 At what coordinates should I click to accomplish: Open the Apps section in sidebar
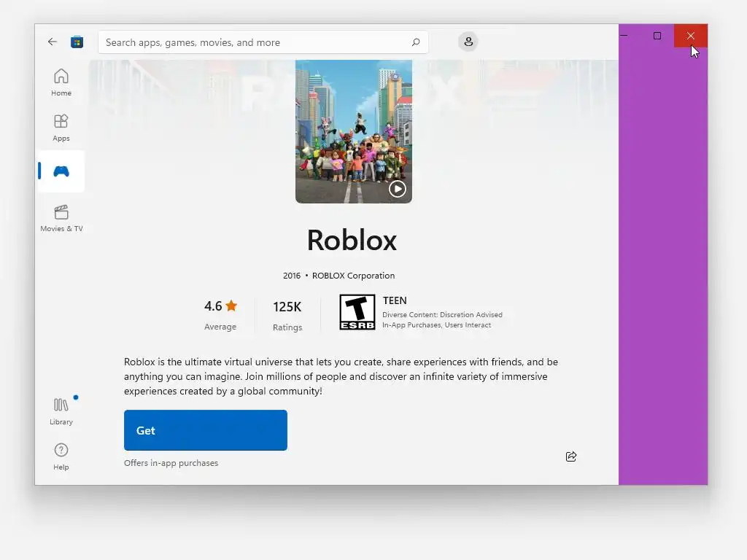coord(61,128)
